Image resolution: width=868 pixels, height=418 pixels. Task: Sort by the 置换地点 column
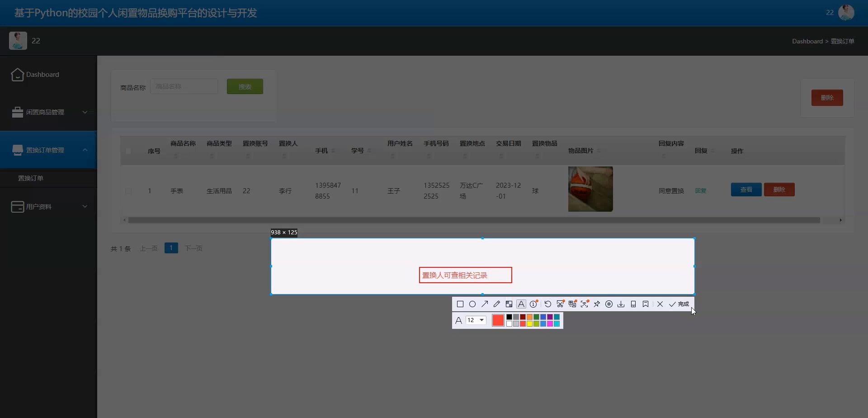pos(465,156)
